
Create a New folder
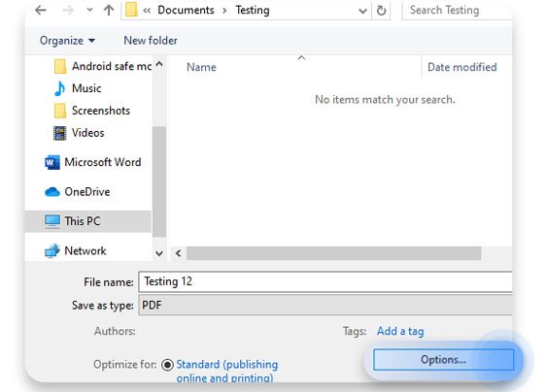coord(151,41)
